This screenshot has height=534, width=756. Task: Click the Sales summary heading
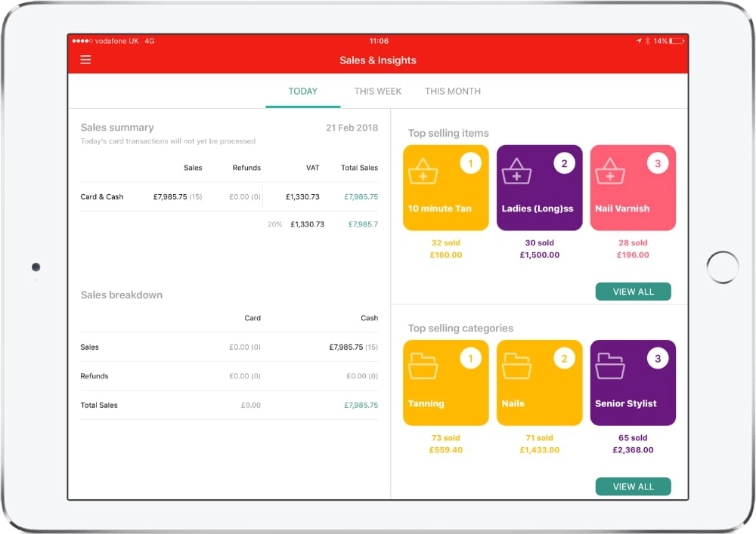117,127
